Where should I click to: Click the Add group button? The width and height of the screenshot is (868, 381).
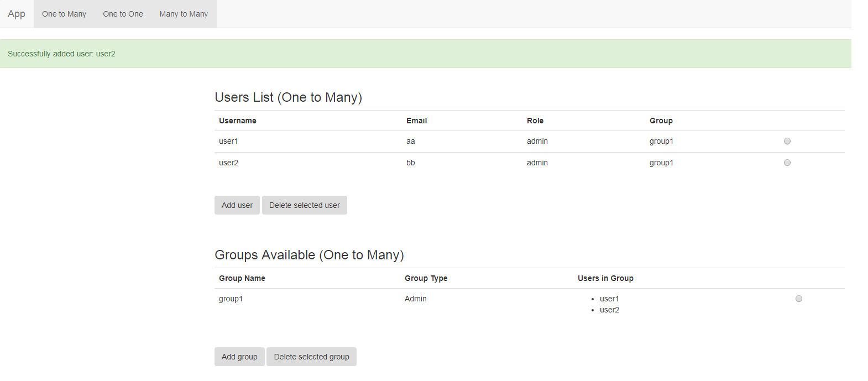239,357
